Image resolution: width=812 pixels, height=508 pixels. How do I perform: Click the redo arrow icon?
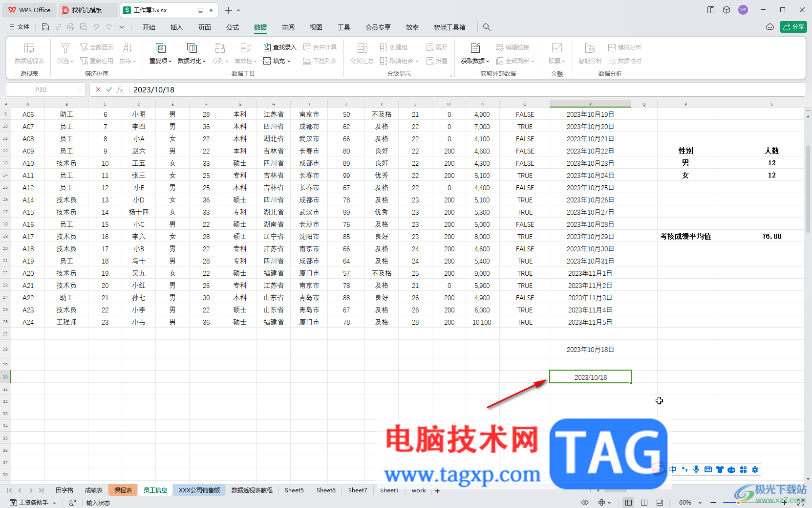[109, 27]
